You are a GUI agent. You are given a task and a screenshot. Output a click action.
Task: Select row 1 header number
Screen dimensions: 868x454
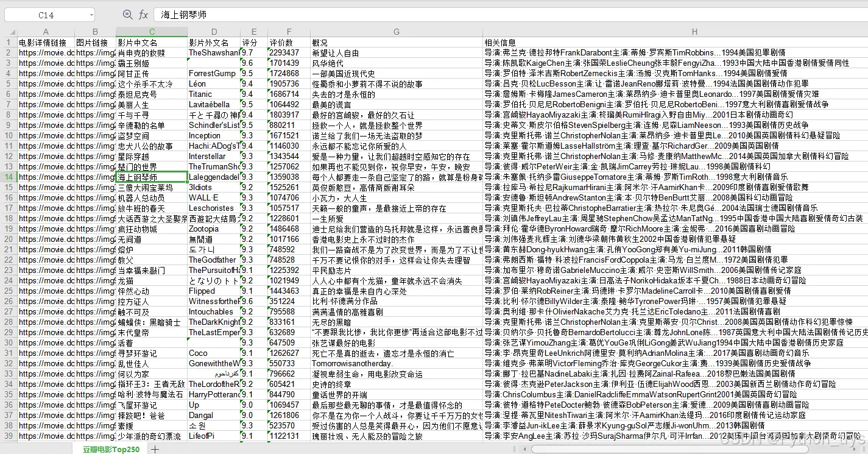[x=9, y=43]
